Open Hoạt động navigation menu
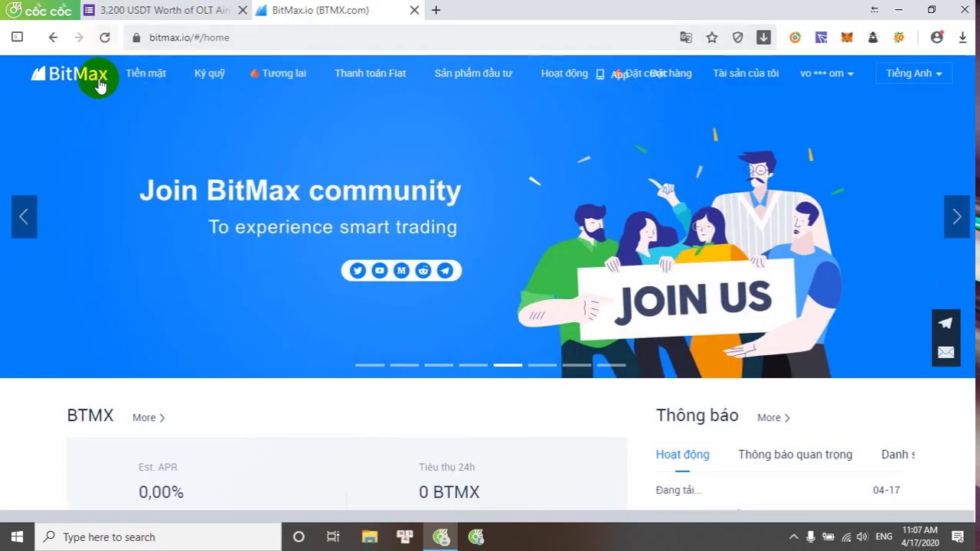980x551 pixels. 564,73
